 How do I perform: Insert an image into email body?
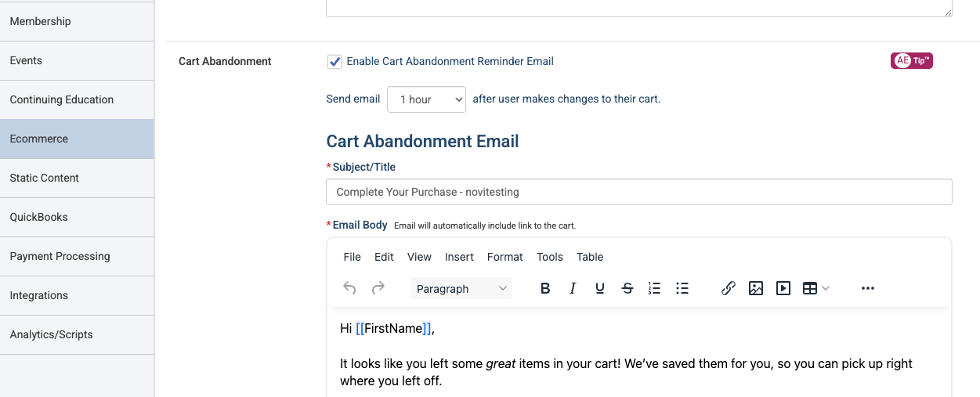756,288
